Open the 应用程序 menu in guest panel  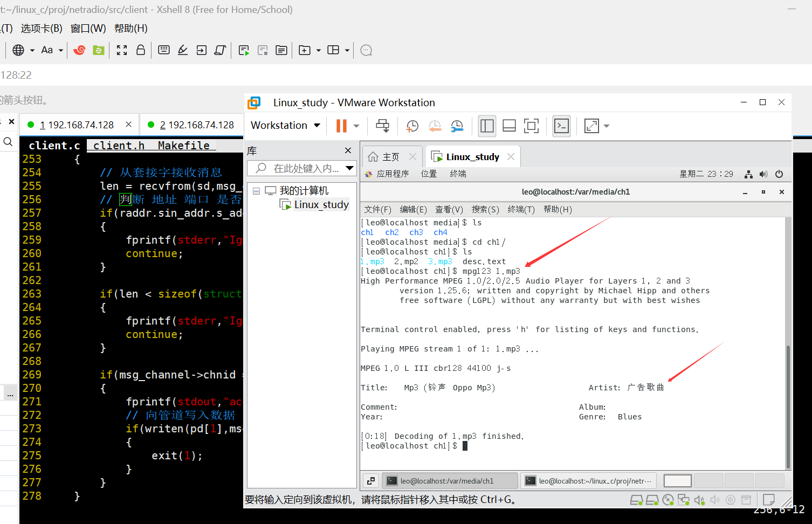click(387, 174)
